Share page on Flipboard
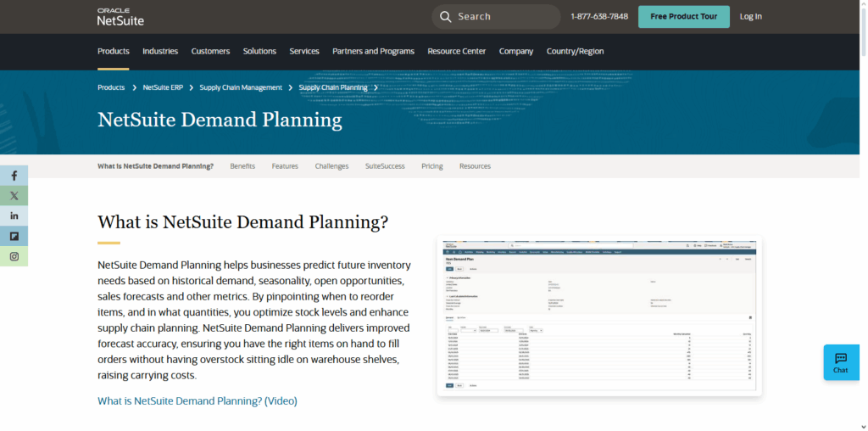Image resolution: width=868 pixels, height=431 pixels. [x=14, y=237]
